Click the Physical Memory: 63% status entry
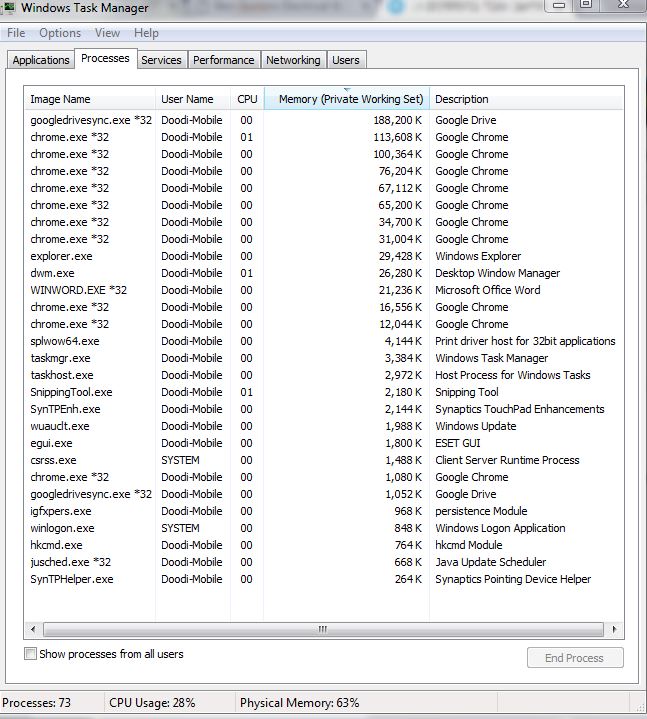Viewport: 647px width, 719px height. [x=299, y=702]
